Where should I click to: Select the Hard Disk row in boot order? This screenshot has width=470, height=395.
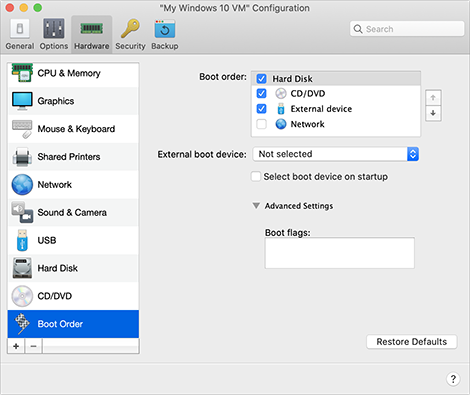pos(336,79)
